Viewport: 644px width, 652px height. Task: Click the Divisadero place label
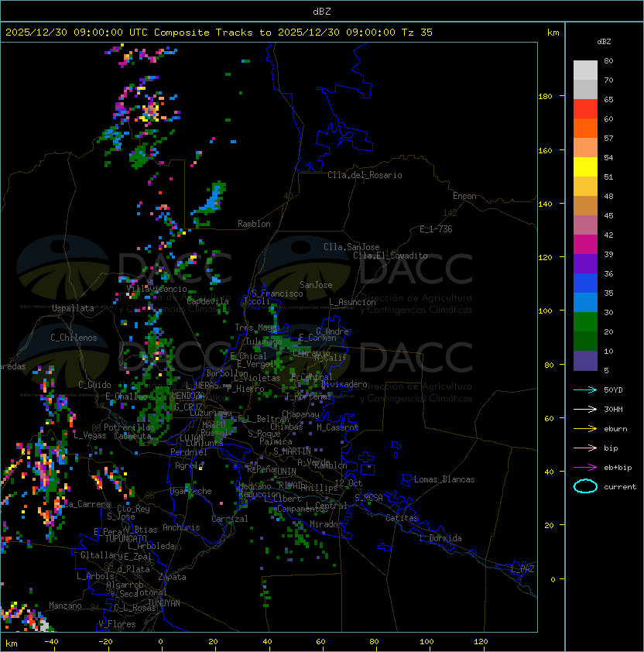[344, 384]
